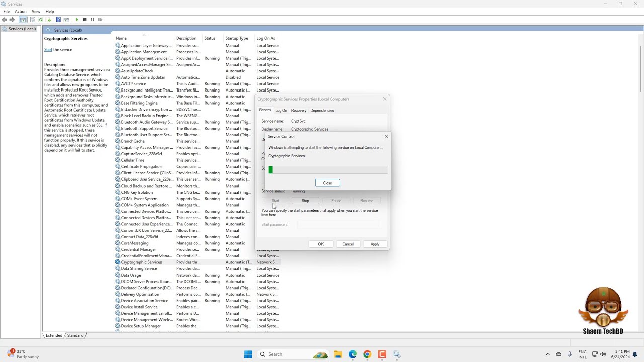Switch to the Dependencies tab
Viewport: 644px width, 362px height.
point(322,110)
